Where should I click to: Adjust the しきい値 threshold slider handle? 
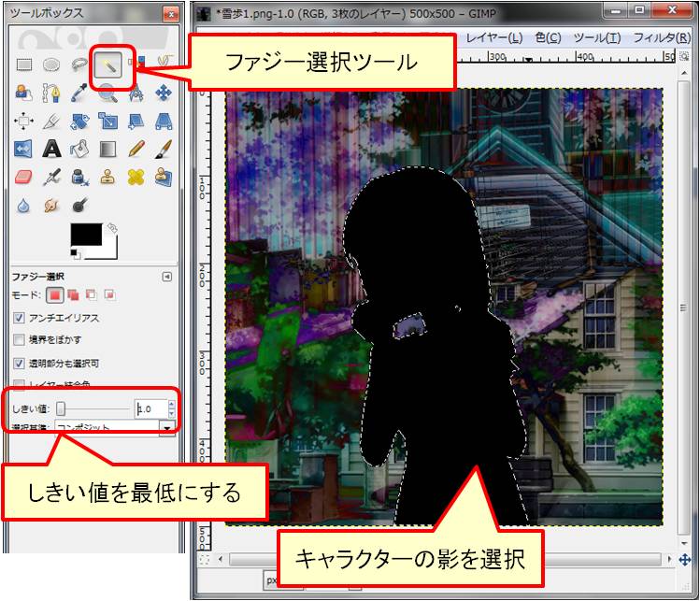[60, 408]
